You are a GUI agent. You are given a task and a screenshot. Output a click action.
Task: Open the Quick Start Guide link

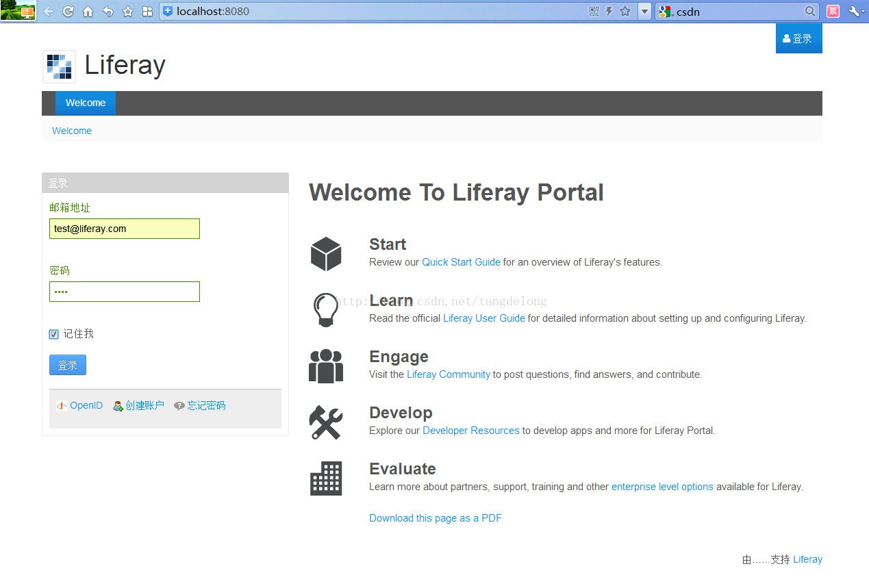pyautogui.click(x=461, y=261)
